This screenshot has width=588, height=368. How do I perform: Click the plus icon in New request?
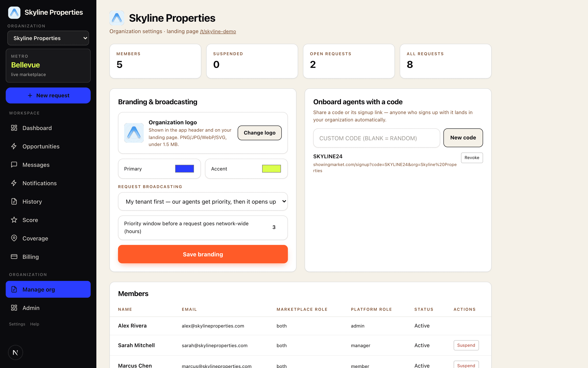click(30, 95)
